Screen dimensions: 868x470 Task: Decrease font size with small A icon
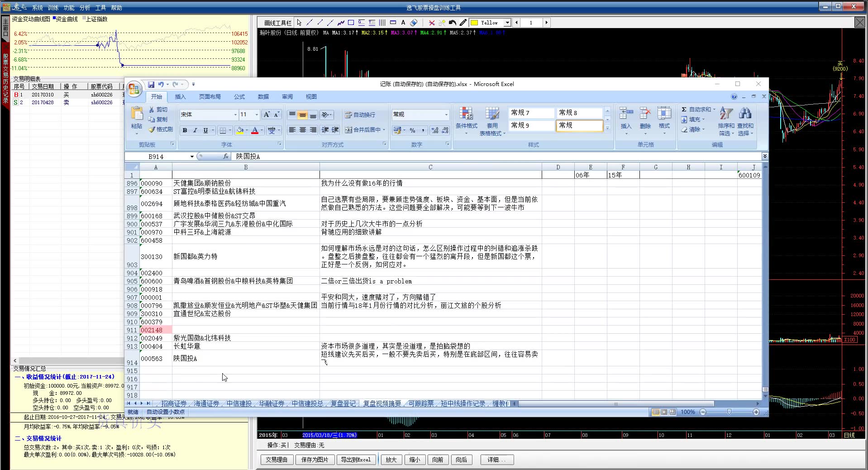click(x=277, y=115)
